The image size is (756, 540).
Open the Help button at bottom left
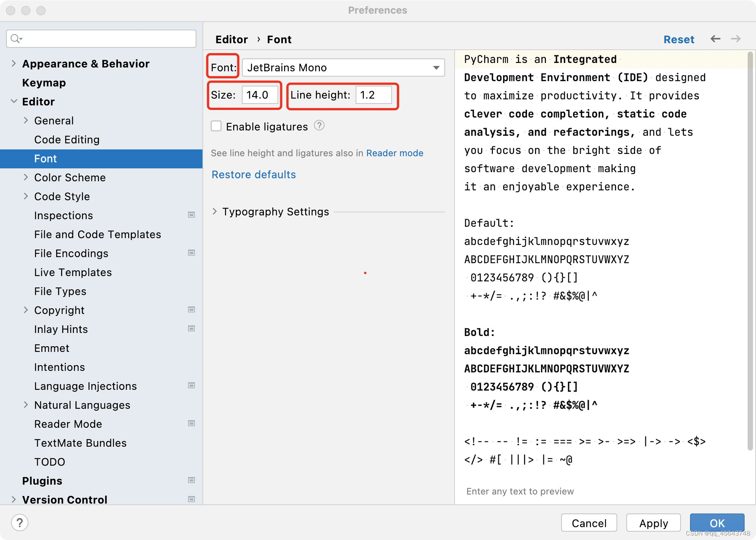tap(20, 523)
